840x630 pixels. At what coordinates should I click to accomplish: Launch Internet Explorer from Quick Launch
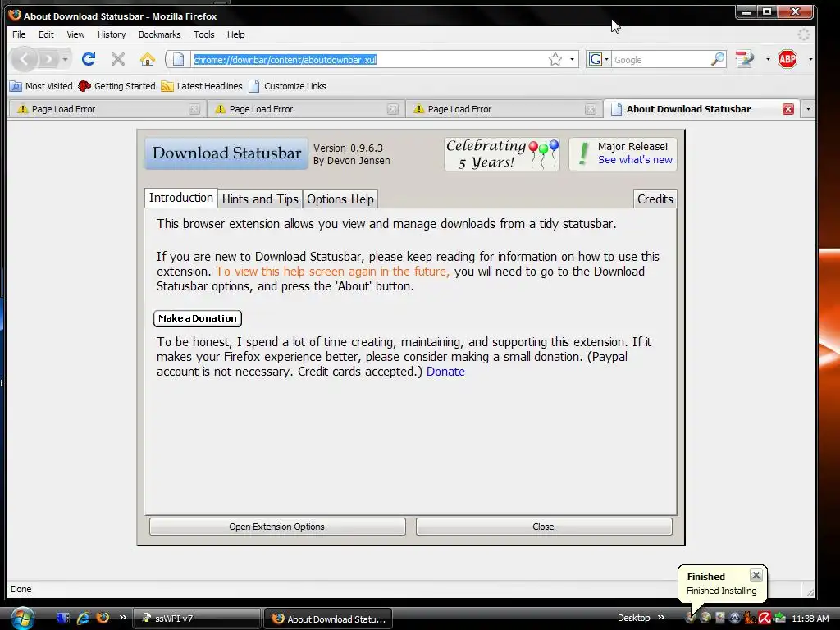83,619
